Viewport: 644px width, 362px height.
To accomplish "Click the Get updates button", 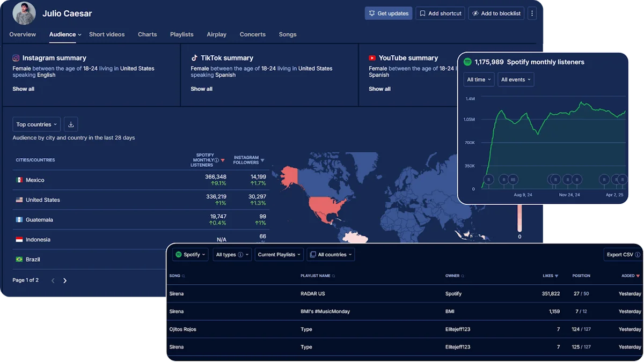I will [389, 13].
